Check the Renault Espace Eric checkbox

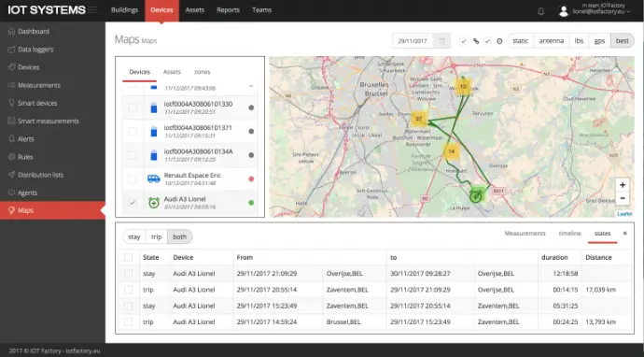(133, 178)
